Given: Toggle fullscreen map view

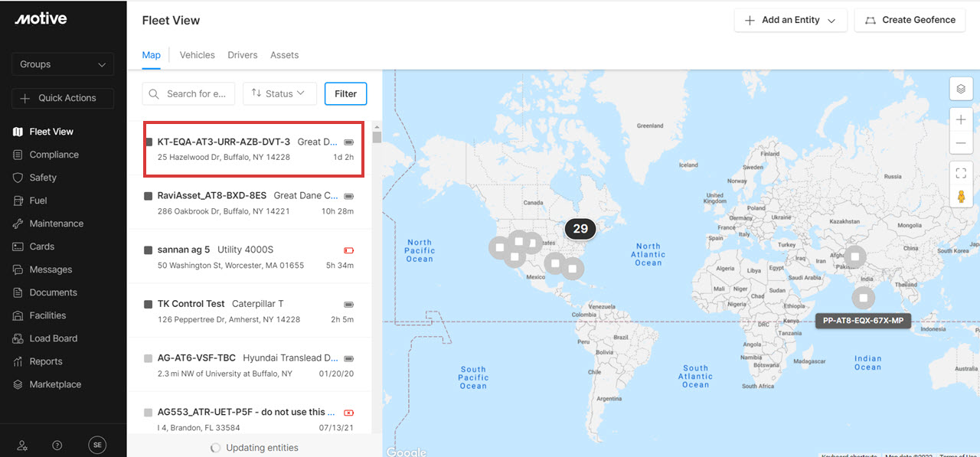Looking at the screenshot, I should tap(961, 172).
